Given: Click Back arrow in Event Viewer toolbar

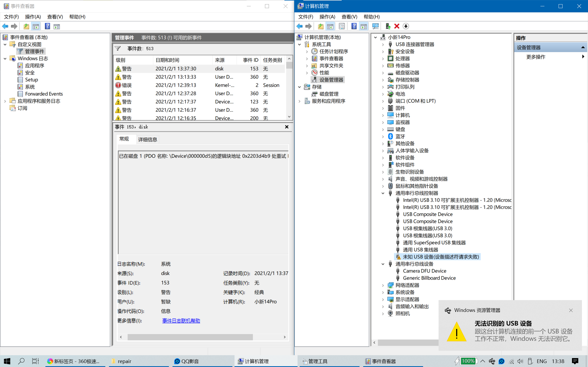Looking at the screenshot, I should pos(5,26).
